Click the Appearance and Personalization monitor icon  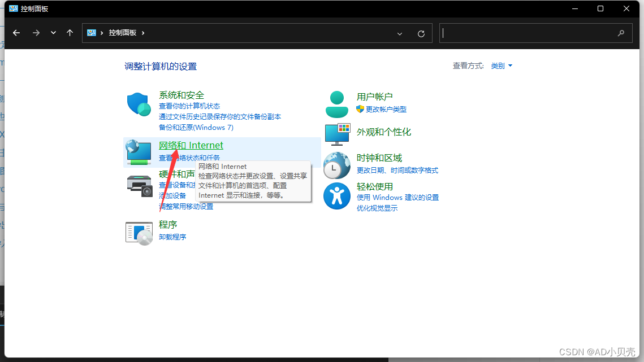tap(337, 134)
